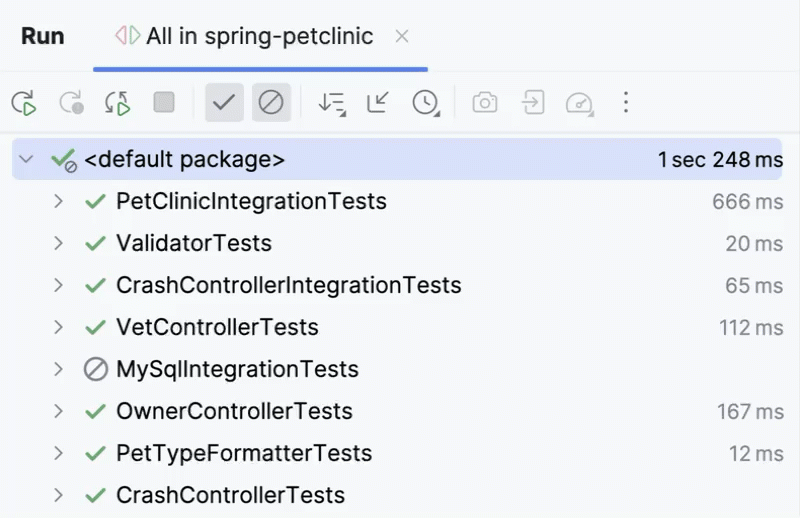The width and height of the screenshot is (800, 518).
Task: Expand MySqlIntegrationTests node
Action: (x=58, y=370)
